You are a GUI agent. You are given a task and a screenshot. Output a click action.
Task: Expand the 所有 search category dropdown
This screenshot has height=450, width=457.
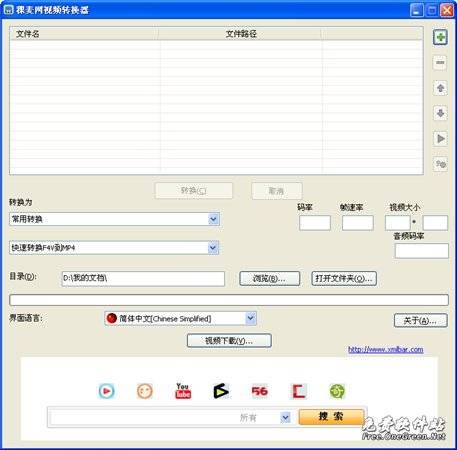285,417
